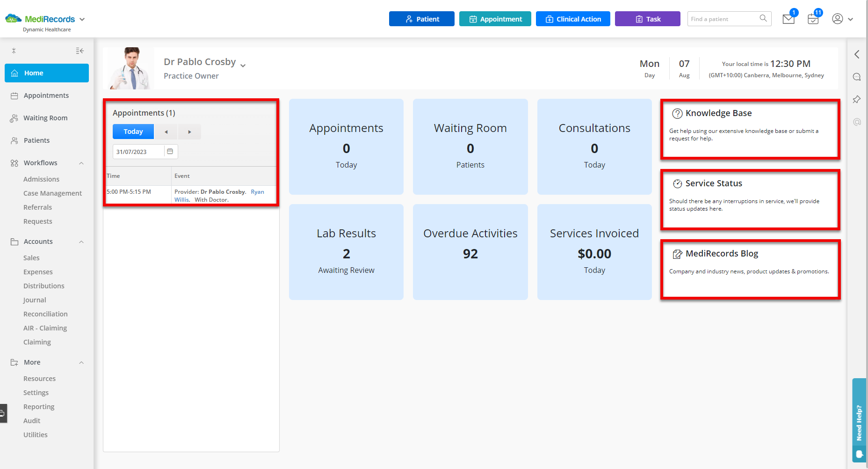This screenshot has height=469, width=868.
Task: Open the Dr Pablo Crosby provider dropdown
Action: point(243,65)
